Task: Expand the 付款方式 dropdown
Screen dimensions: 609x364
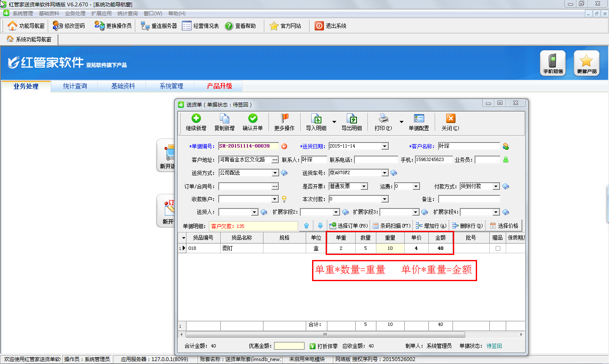Action: (496, 186)
